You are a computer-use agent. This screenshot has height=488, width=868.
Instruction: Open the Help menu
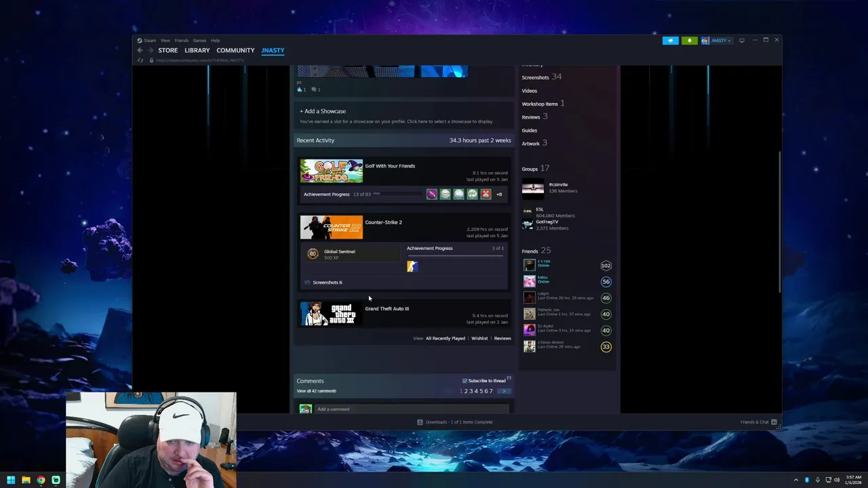[x=215, y=41]
